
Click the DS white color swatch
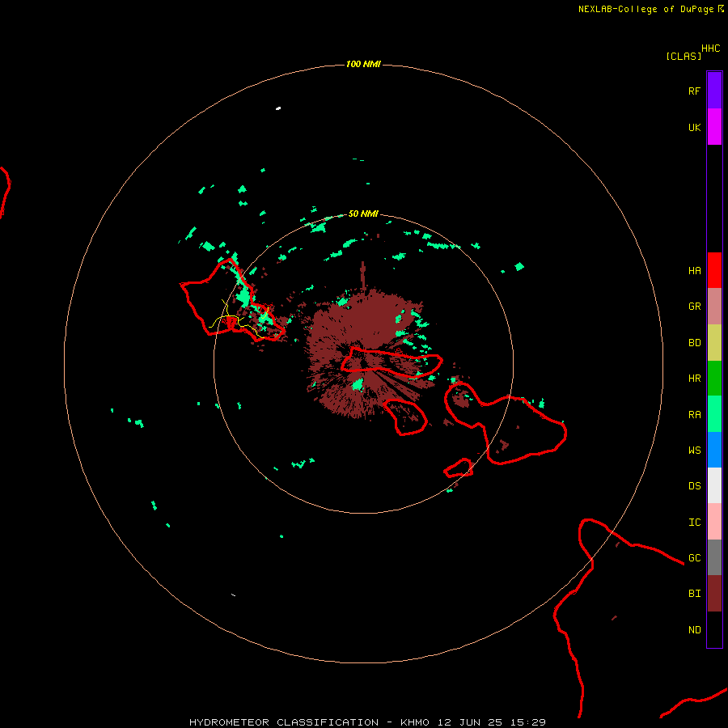click(714, 485)
